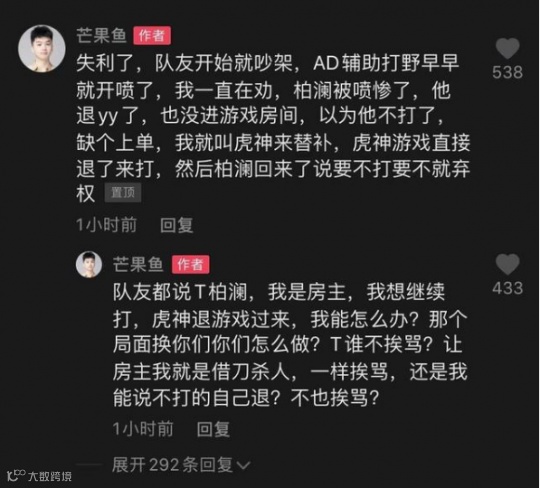Click the red 作者 badge on the top comment

coord(152,35)
